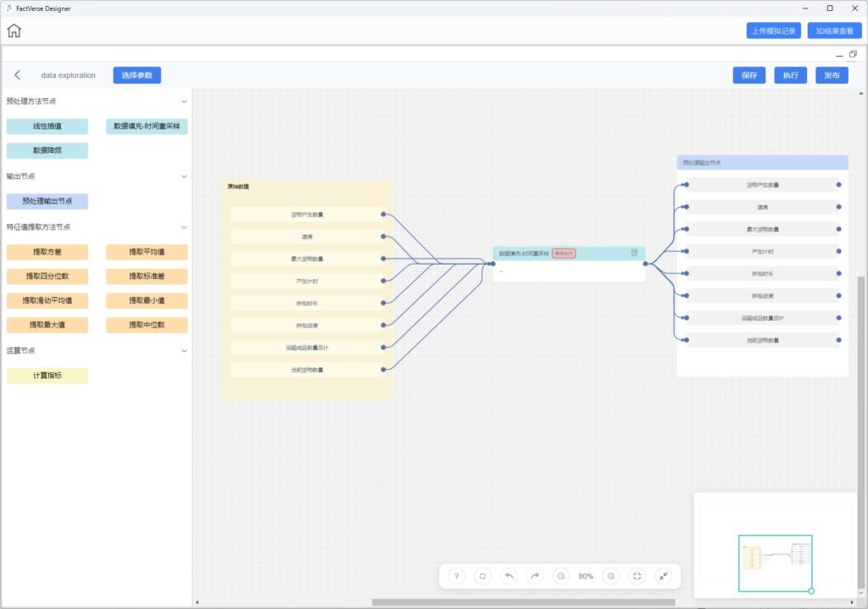Screen dimensions: 868x609
Task: Select the 线性插值 preprocessing node
Action: pos(47,126)
